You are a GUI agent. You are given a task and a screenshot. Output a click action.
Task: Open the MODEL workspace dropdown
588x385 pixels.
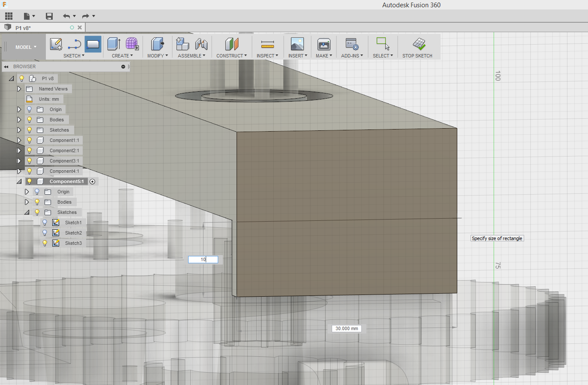[26, 47]
